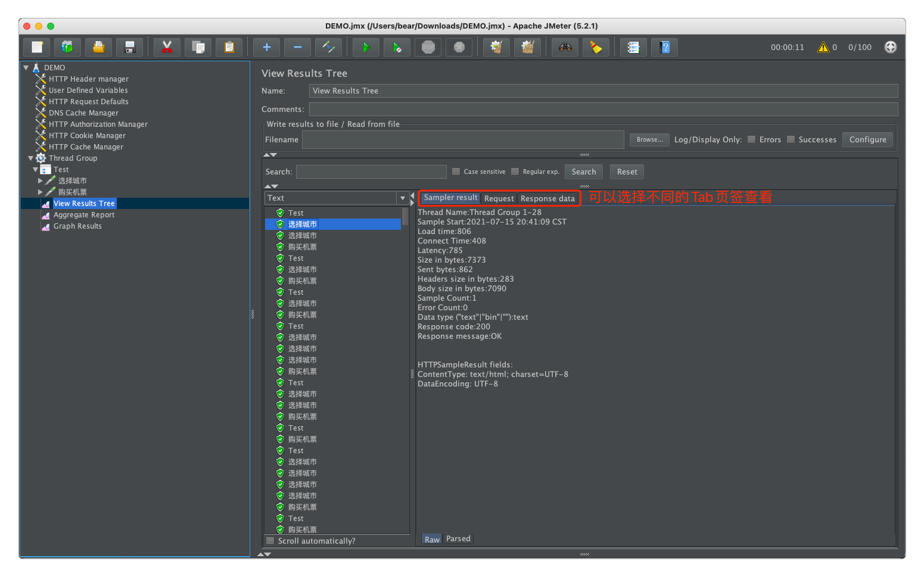Viewport: 924px width, 577px height.
Task: Click the Comments input field
Action: pos(603,109)
